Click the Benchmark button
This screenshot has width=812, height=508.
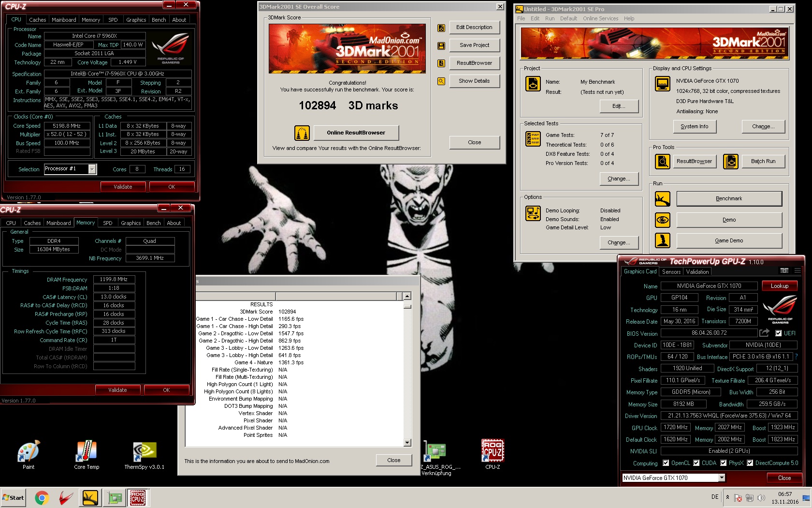[729, 199]
